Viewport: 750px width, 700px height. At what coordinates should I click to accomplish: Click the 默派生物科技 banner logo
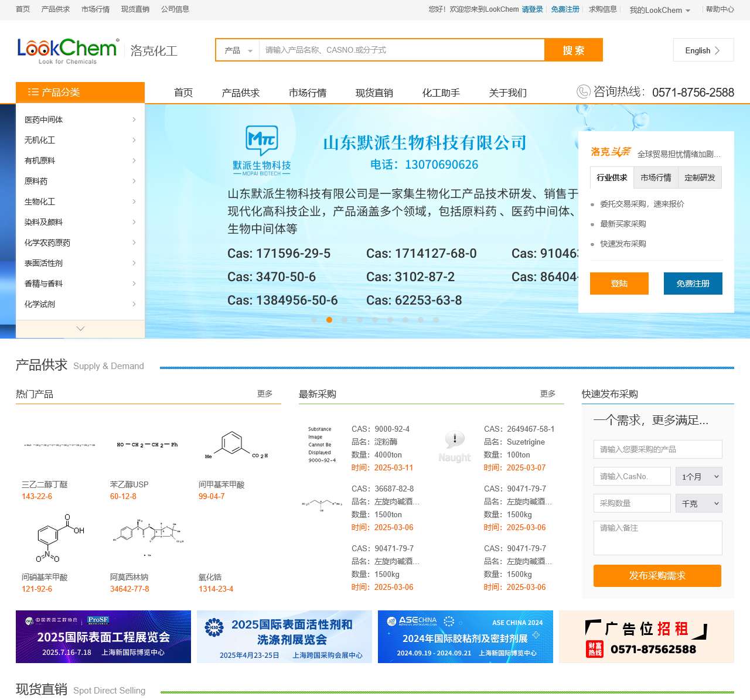261,150
